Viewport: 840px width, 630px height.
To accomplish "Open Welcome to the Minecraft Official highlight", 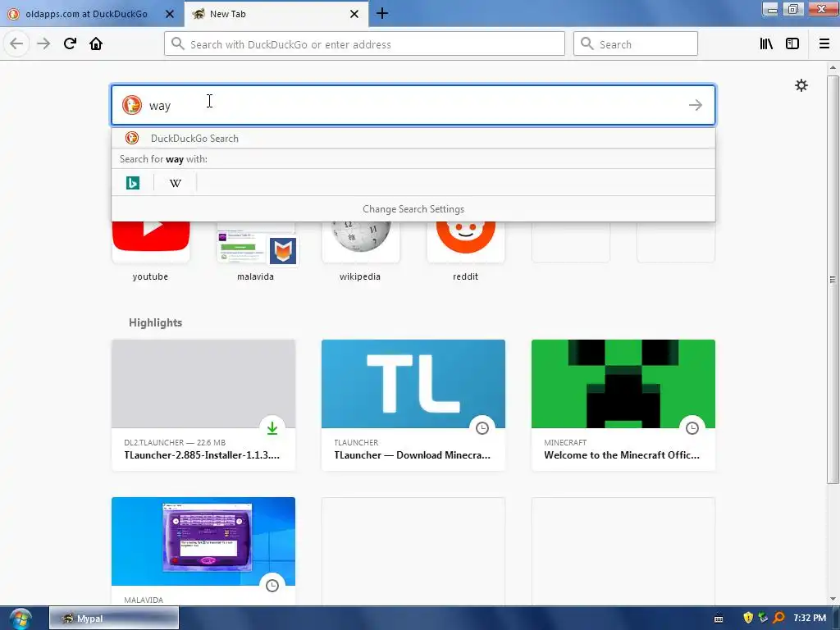I will pyautogui.click(x=623, y=405).
